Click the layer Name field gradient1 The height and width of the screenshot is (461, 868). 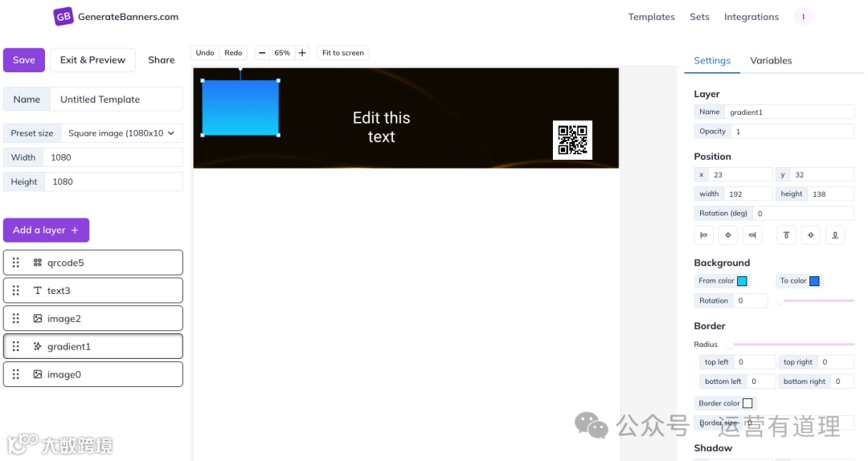click(789, 112)
